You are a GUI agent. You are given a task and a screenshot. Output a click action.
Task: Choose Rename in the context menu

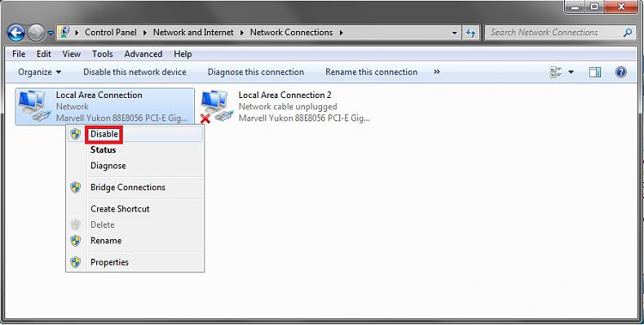pyautogui.click(x=135, y=241)
